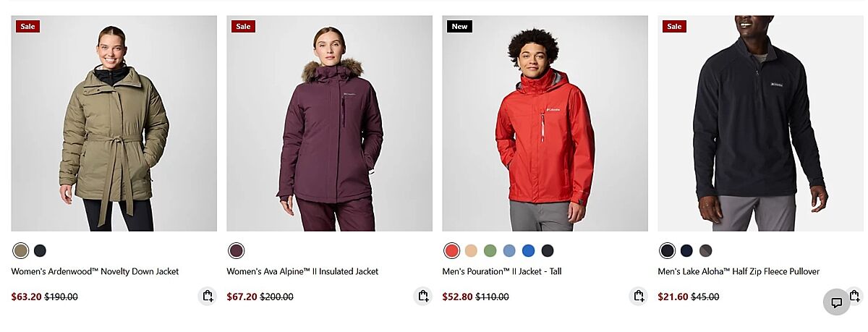Pick dark gray swatch for Lake Aloha Pullover

(705, 251)
